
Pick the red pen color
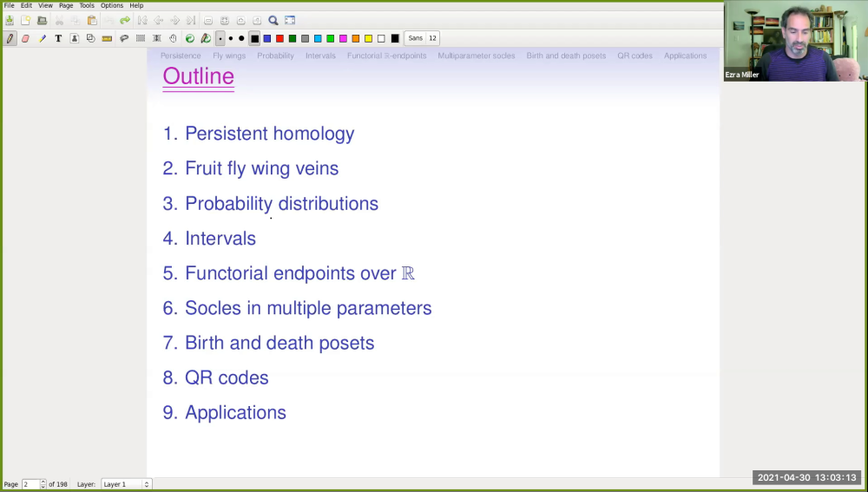pos(280,38)
